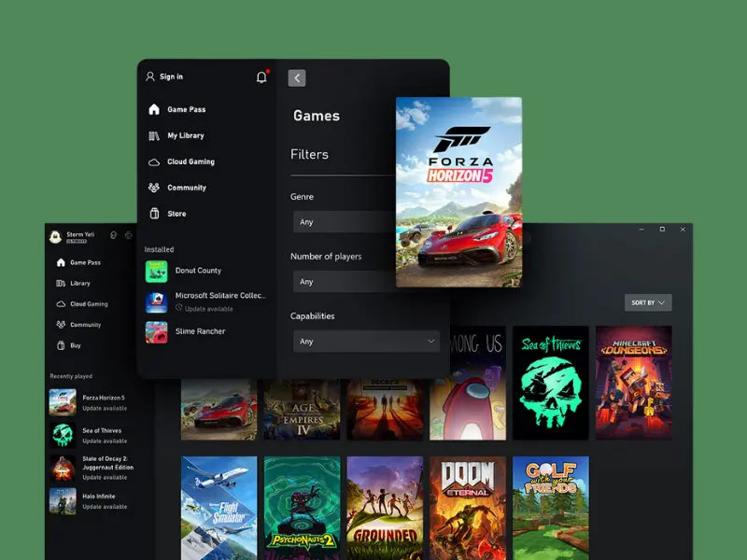Open the Sort By dropdown
The width and height of the screenshot is (747, 560).
point(648,302)
